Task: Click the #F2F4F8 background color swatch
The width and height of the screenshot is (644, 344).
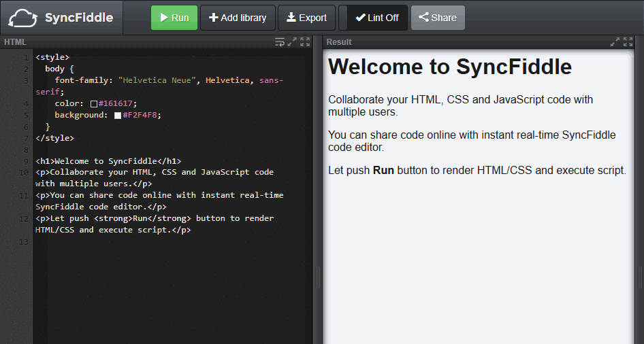Action: pos(118,115)
